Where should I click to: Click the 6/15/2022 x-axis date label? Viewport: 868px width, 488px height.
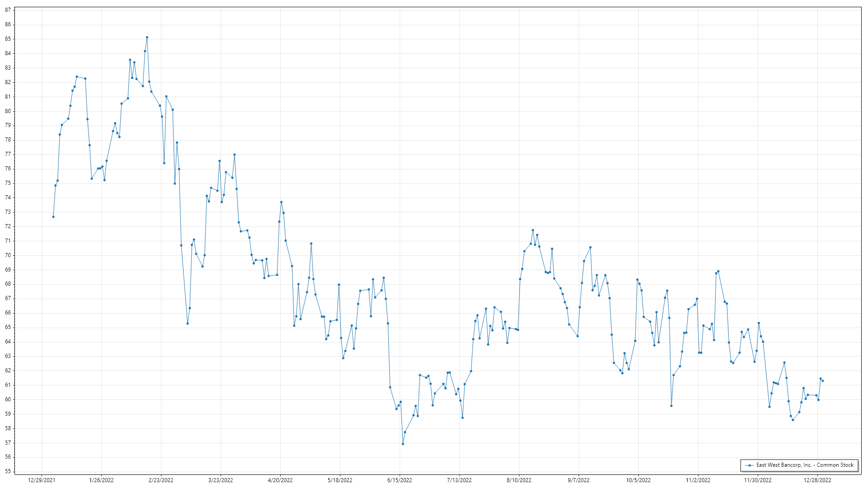[400, 480]
